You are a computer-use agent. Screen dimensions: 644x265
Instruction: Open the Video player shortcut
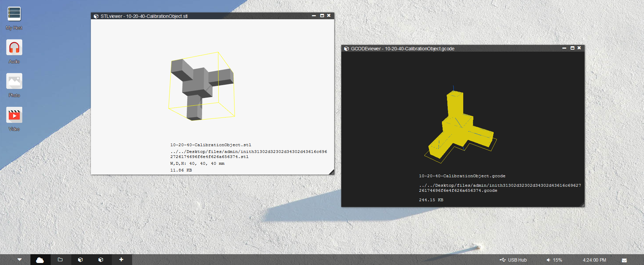coord(14,115)
